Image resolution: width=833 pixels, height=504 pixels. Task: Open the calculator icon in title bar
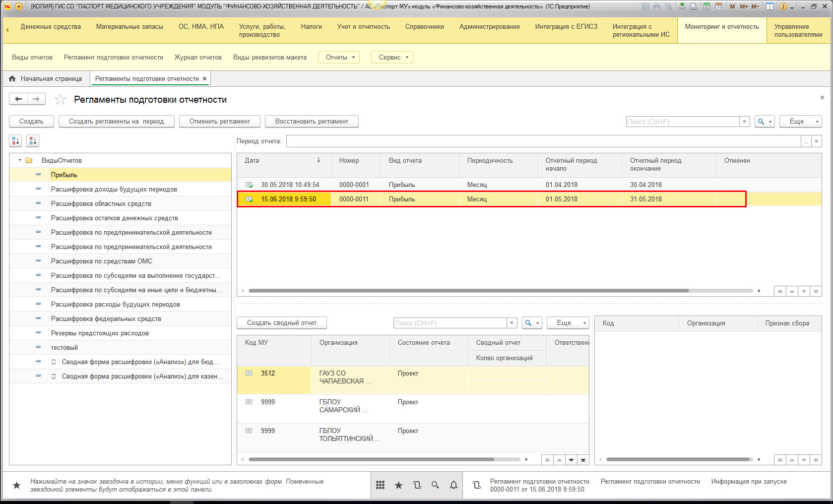click(x=706, y=6)
